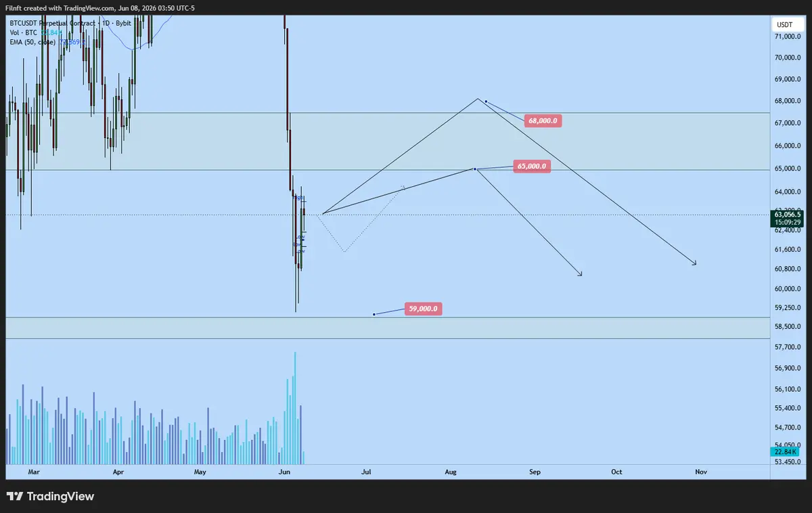
Task: Click the 64,000.0 price axis value
Action: (x=787, y=192)
